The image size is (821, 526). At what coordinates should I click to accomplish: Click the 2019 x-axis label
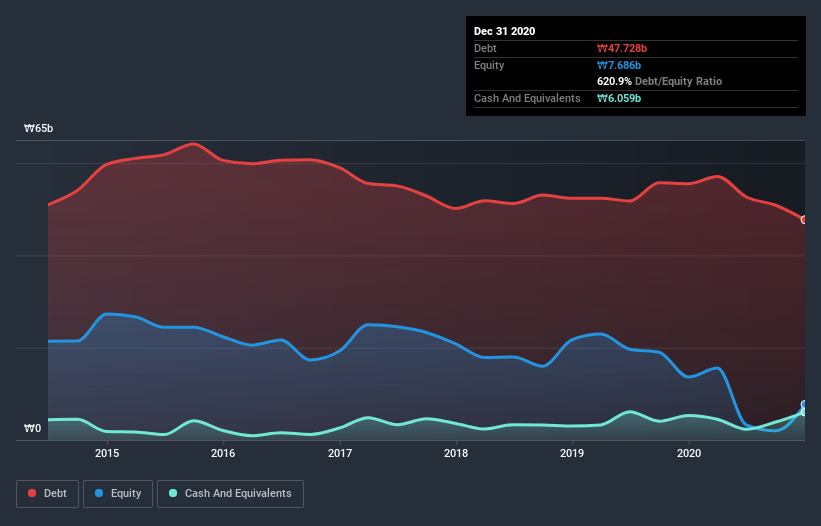pos(572,453)
